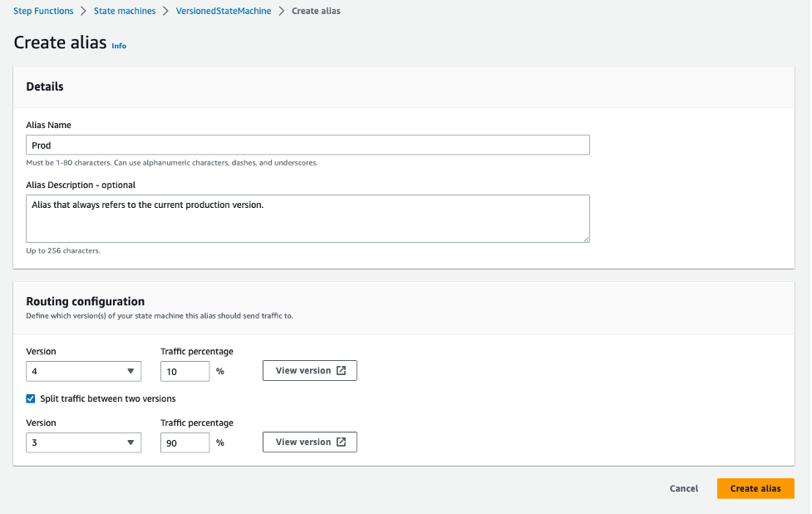812x514 pixels.
Task: Click the 'Split traffic between two versions' label
Action: (108, 398)
